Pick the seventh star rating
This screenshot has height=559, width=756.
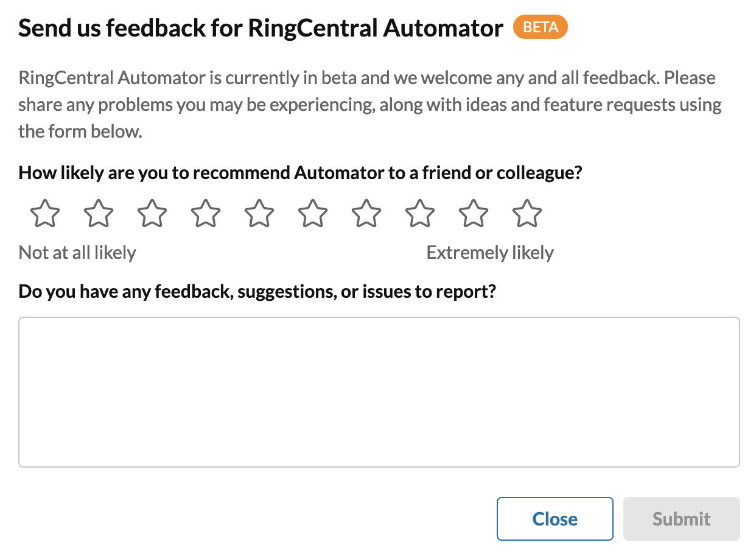tap(366, 214)
